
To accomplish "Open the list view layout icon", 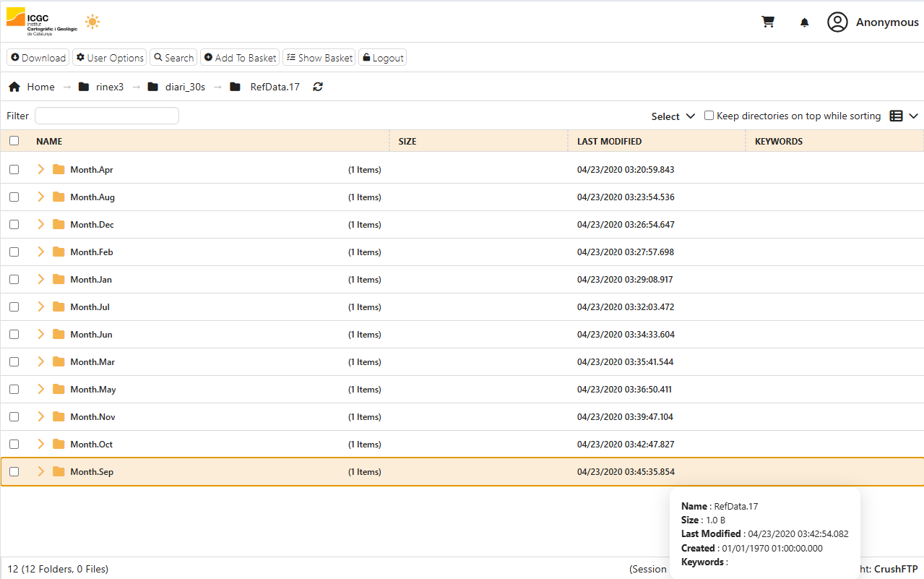I will [x=897, y=116].
